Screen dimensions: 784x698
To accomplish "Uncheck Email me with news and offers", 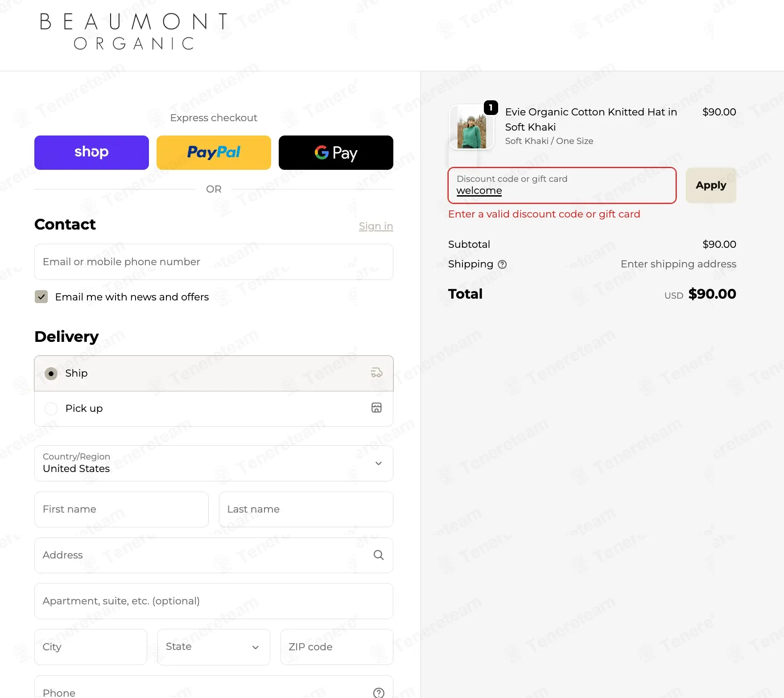I will pos(41,296).
